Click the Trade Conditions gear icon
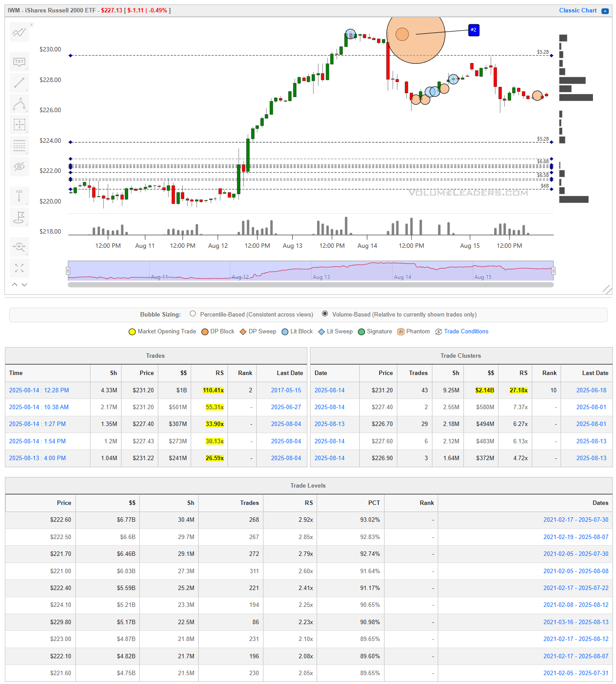The height and width of the screenshot is (684, 616). click(439, 332)
